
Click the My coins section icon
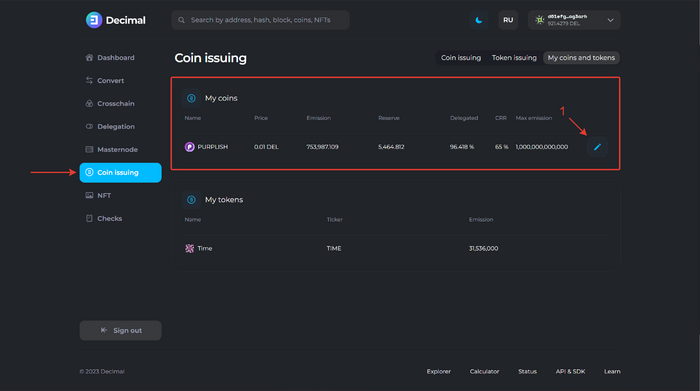[191, 98]
